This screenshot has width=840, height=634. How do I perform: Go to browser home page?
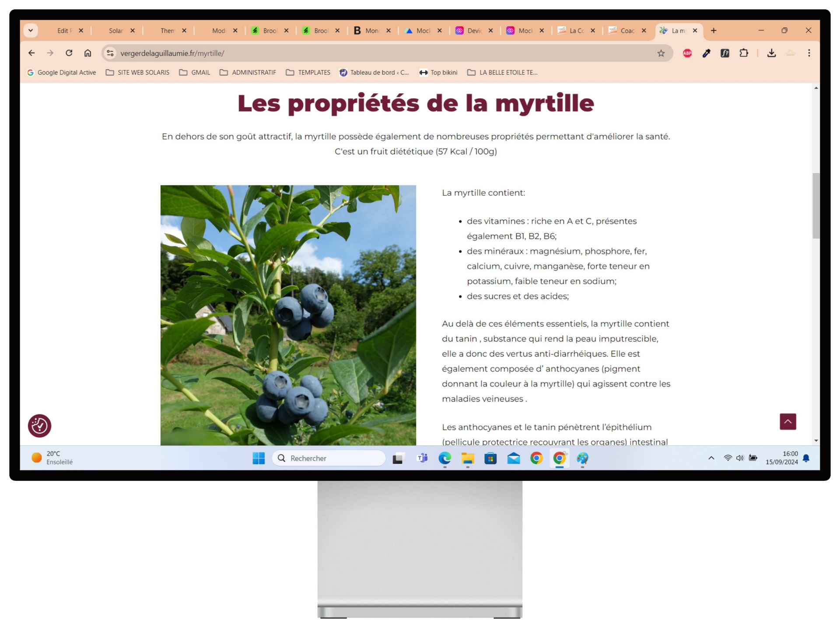87,53
